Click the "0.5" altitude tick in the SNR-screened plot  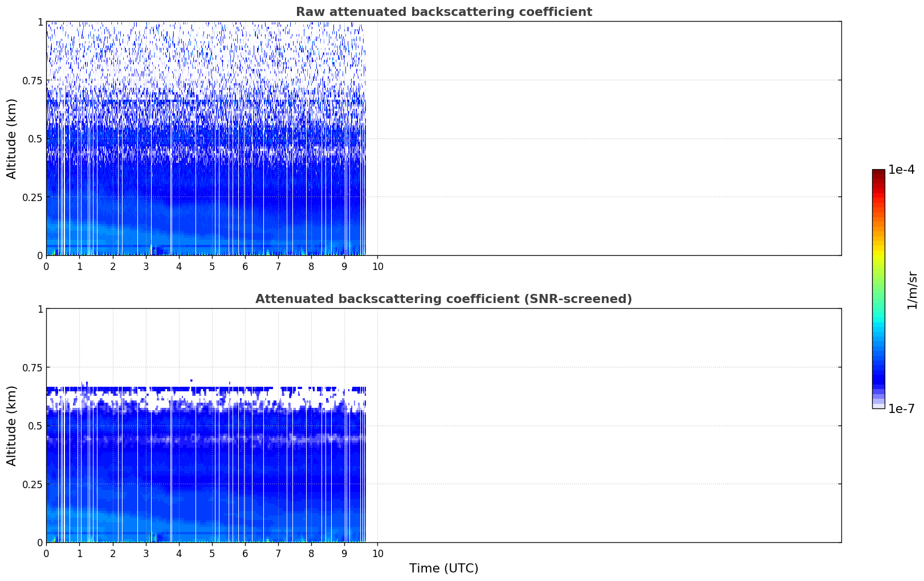[35, 425]
